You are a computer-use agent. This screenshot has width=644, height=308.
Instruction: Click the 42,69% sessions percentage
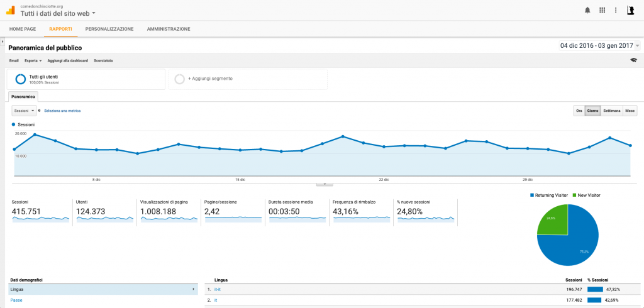pos(613,300)
